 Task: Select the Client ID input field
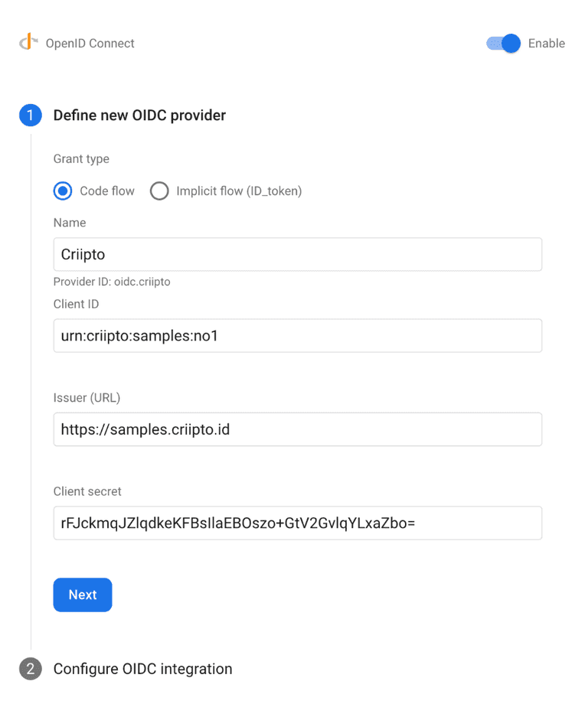pos(297,335)
